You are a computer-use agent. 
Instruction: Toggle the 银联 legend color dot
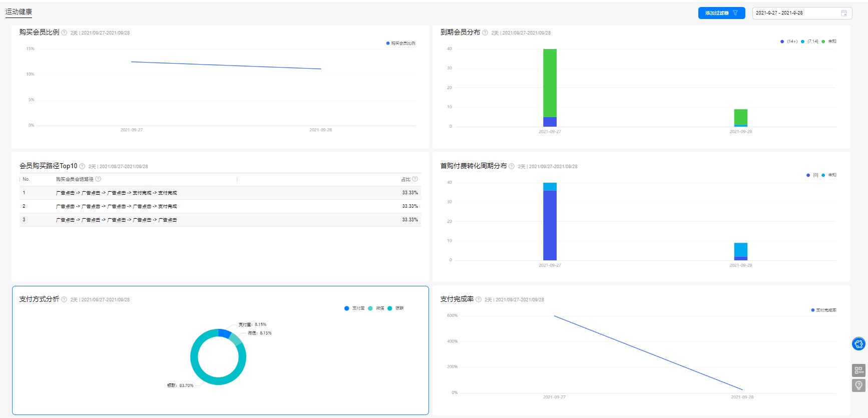(390, 308)
